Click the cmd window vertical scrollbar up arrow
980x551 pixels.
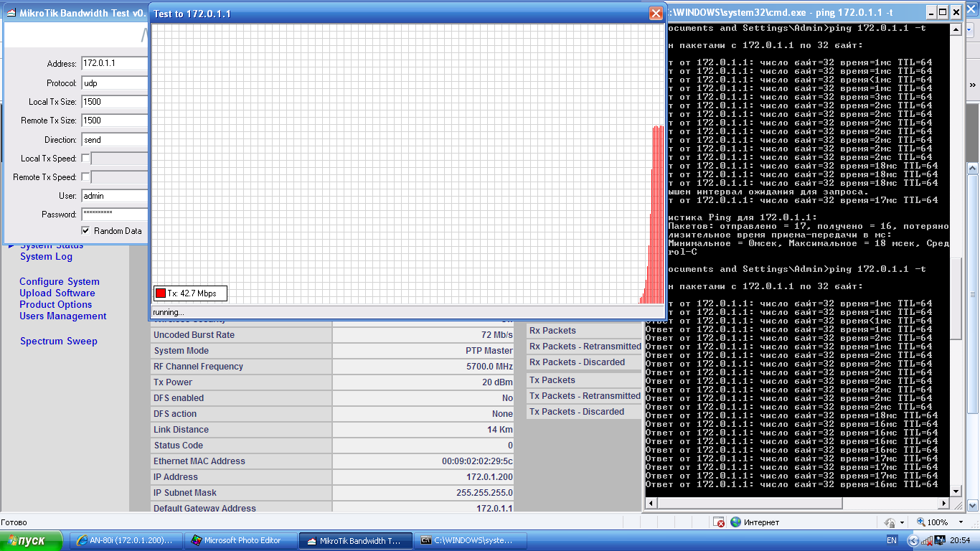[956, 29]
